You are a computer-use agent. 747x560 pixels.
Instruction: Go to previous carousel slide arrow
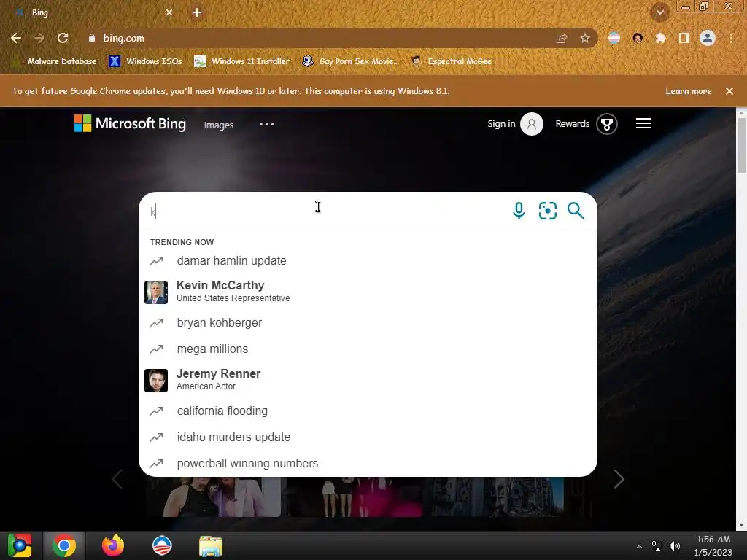[x=117, y=479]
